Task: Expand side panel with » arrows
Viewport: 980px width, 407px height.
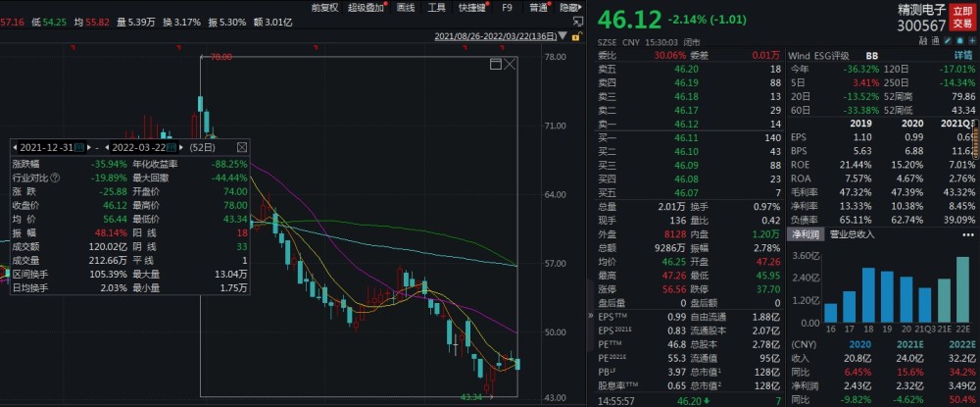Action: click(x=591, y=317)
